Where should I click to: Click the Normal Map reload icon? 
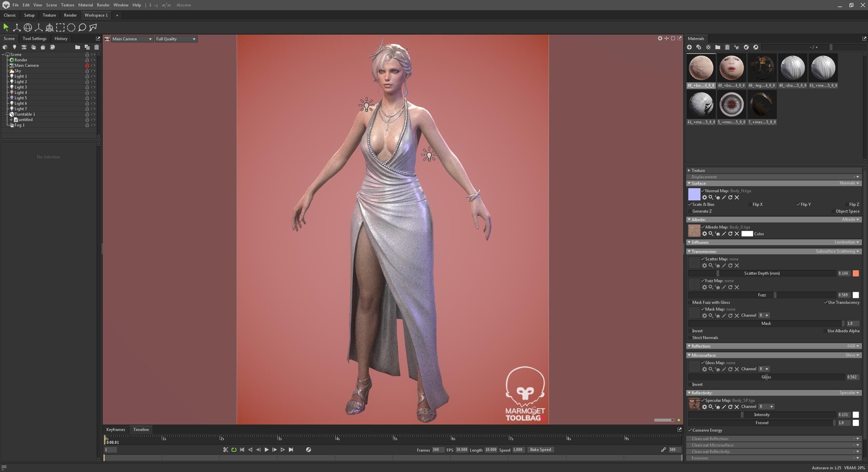point(730,197)
